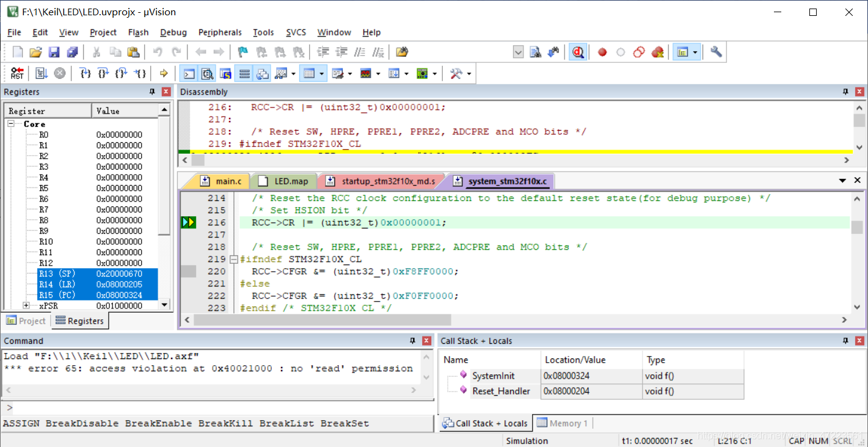Viewport: 868px width, 447px height.
Task: Open the Toolbox dropdown arrow
Action: pos(469,74)
